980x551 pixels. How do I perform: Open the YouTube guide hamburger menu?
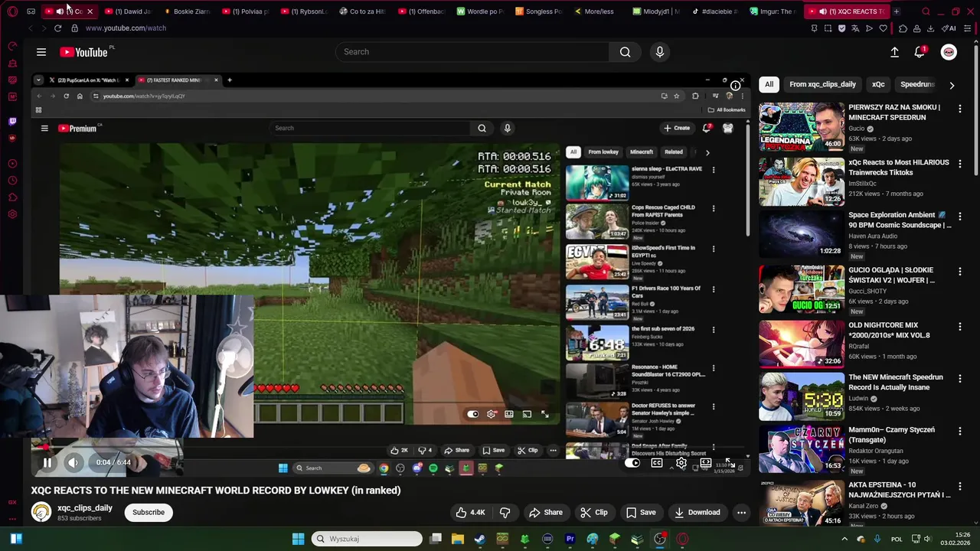(x=41, y=52)
